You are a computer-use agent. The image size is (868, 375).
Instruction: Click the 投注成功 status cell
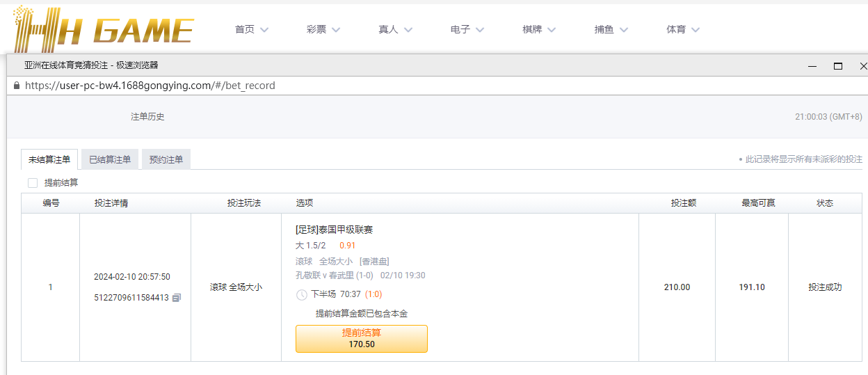825,287
